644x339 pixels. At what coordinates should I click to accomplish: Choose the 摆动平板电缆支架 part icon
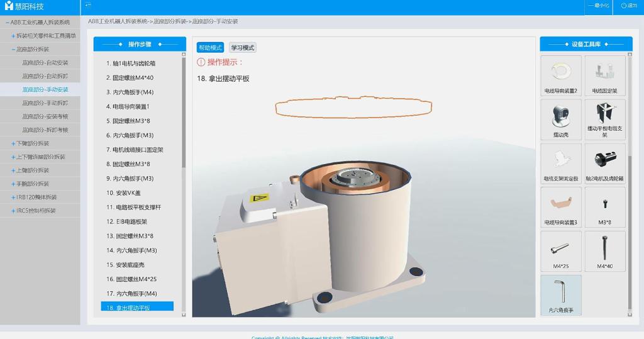pyautogui.click(x=605, y=115)
